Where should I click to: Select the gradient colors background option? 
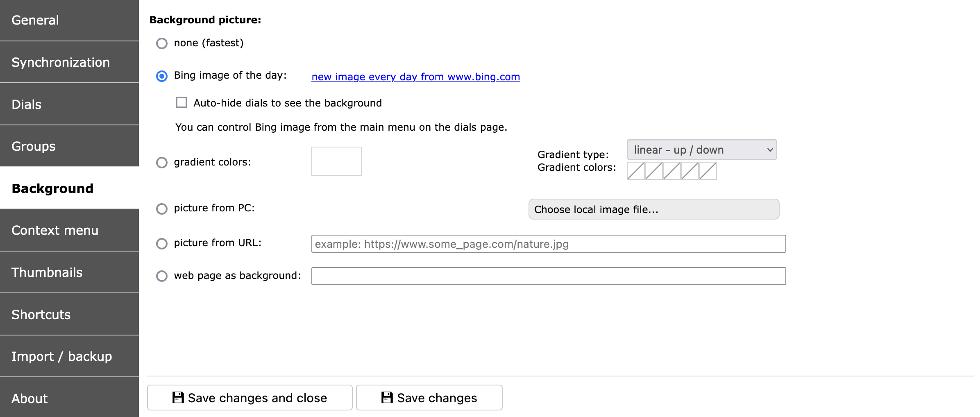162,163
